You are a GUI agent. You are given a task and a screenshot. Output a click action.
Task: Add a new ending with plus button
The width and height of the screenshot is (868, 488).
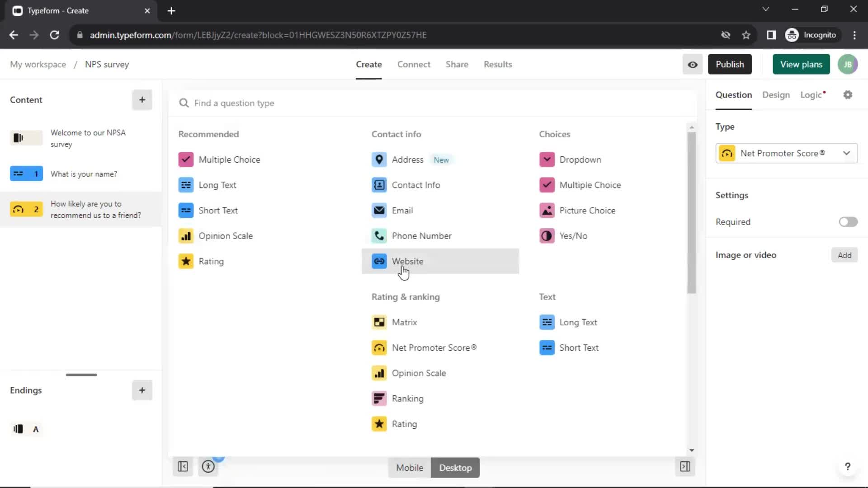pos(142,390)
